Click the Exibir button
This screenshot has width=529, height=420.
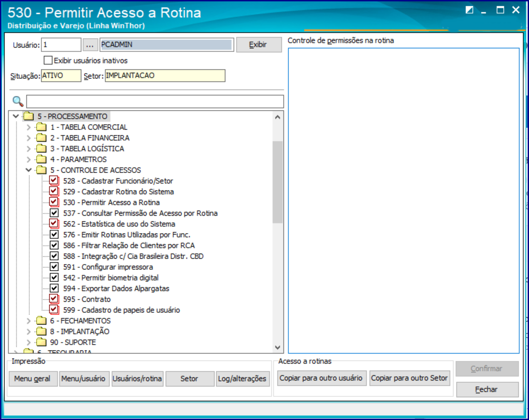point(259,44)
